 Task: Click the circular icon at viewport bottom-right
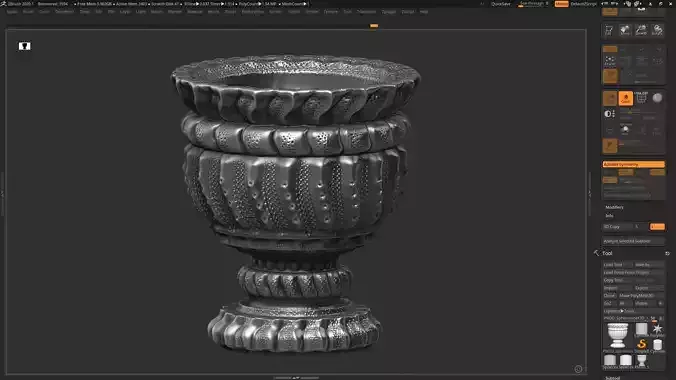click(578, 369)
